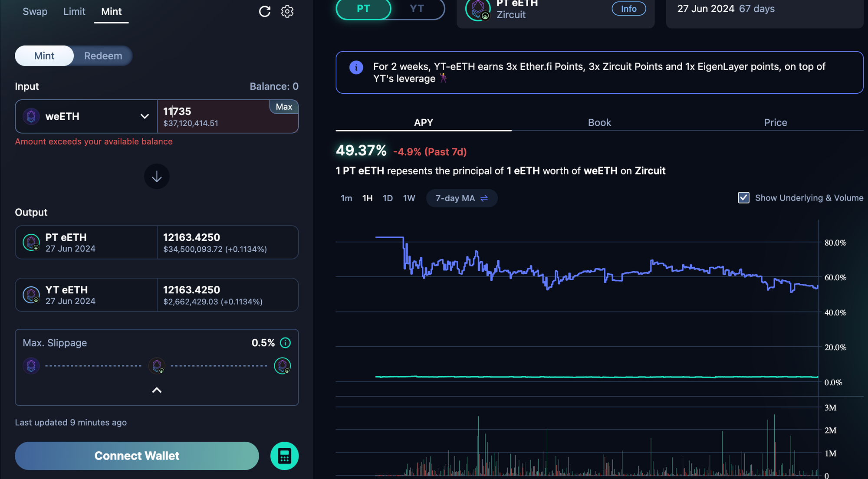Switch to YT token toggle
868x479 pixels.
tap(417, 9)
